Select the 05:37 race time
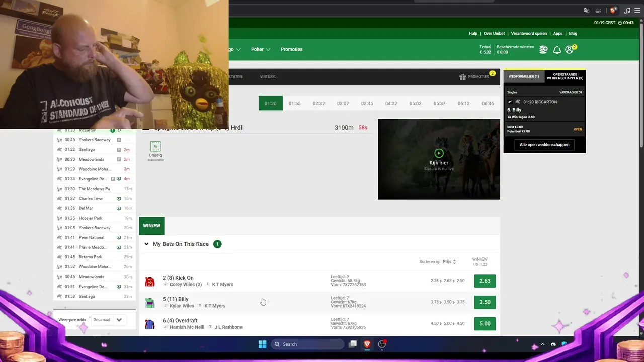The image size is (644, 362). tap(439, 103)
